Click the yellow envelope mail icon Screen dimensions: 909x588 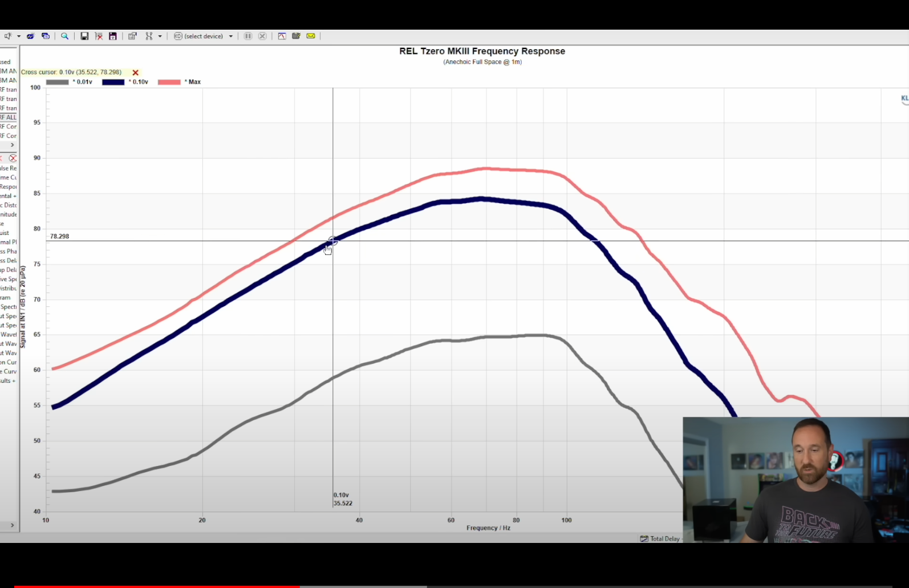coord(311,36)
